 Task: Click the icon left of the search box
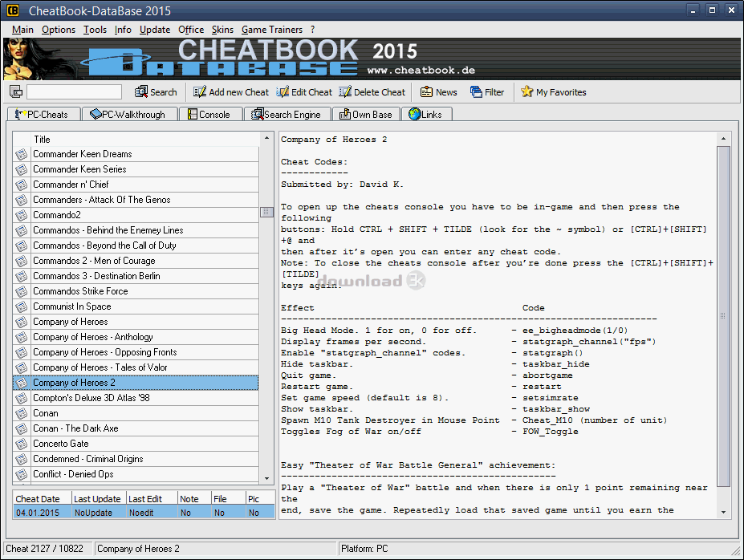16,91
